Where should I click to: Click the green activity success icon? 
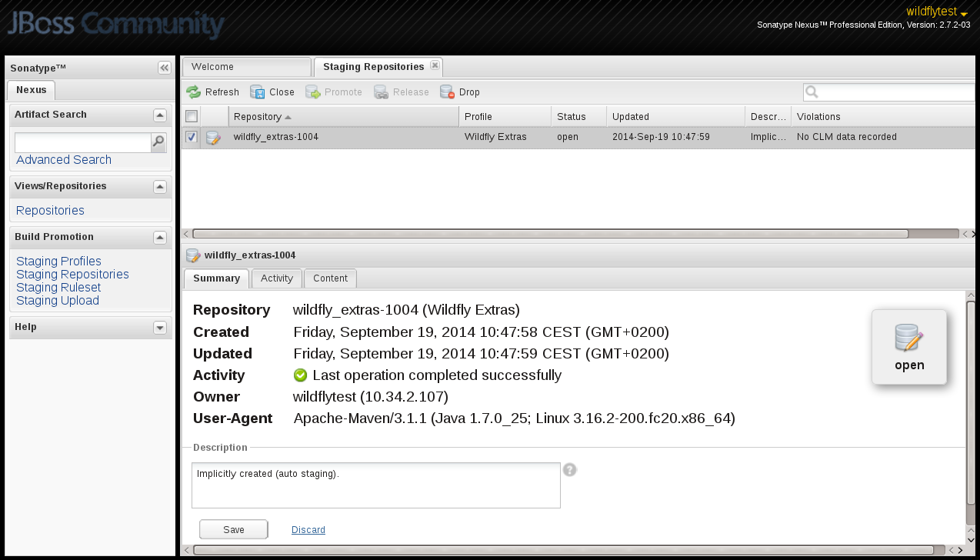[x=301, y=375]
